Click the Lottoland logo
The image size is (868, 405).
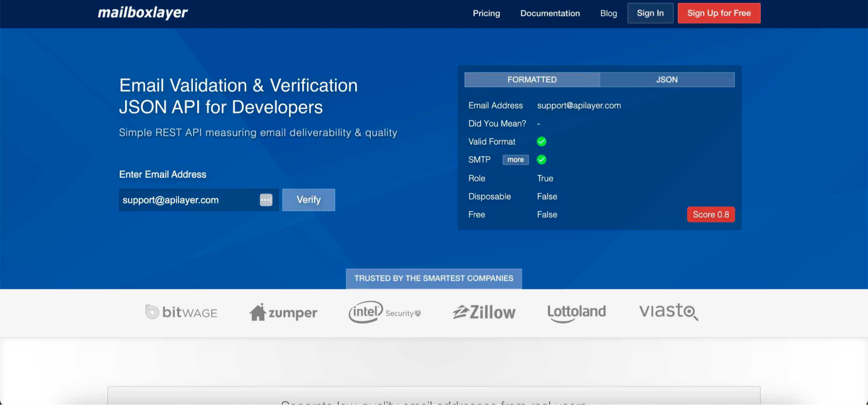(x=576, y=312)
